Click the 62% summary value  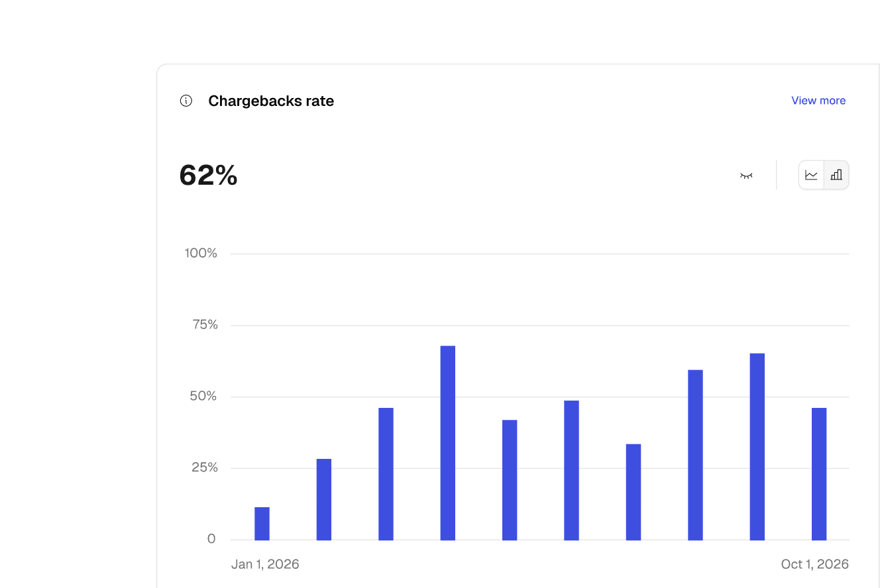208,175
